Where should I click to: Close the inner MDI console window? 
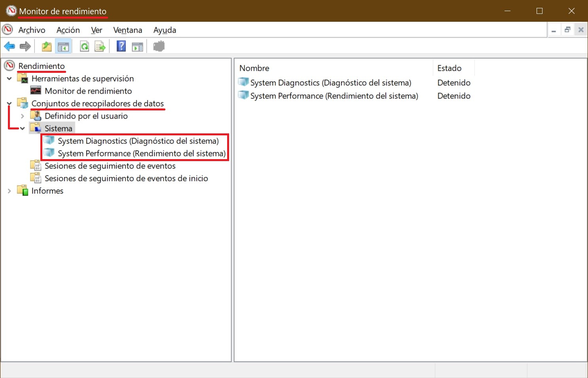click(x=581, y=30)
